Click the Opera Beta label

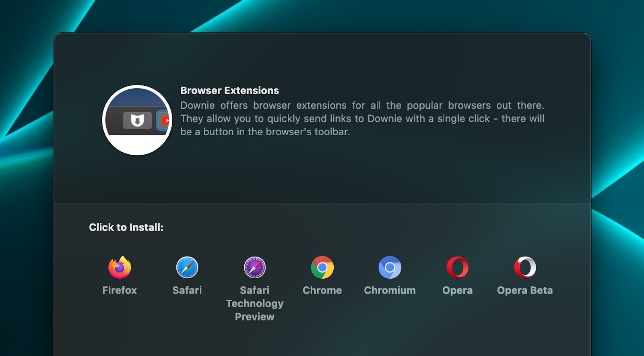tap(525, 290)
